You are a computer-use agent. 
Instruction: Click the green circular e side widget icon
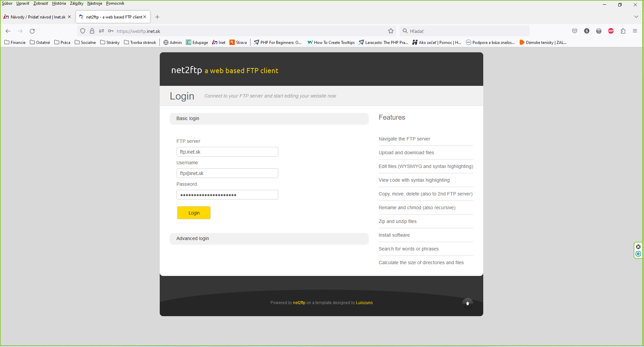pos(638,254)
